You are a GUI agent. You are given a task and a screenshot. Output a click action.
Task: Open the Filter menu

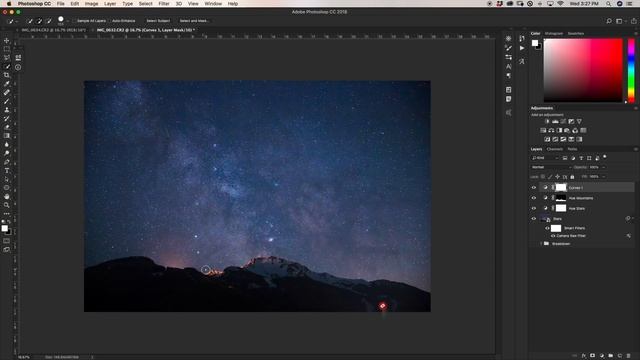pyautogui.click(x=164, y=4)
